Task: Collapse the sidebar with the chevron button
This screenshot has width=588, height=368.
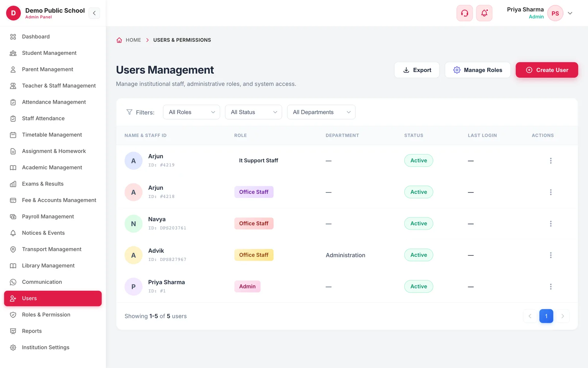Action: (x=94, y=13)
